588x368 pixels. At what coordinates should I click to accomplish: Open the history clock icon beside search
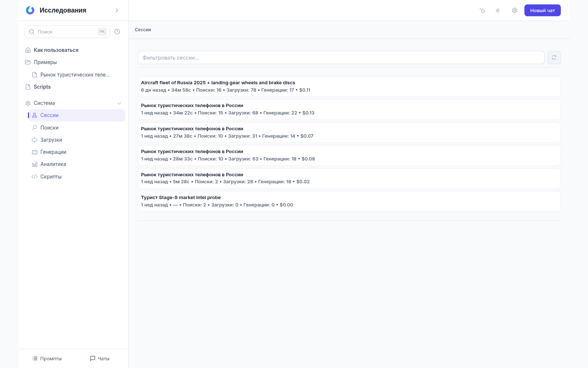(117, 32)
